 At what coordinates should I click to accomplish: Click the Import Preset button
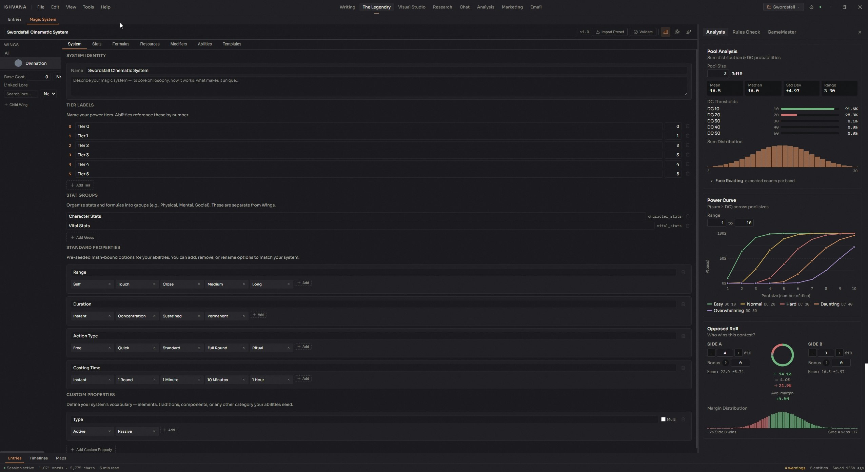[x=610, y=32]
